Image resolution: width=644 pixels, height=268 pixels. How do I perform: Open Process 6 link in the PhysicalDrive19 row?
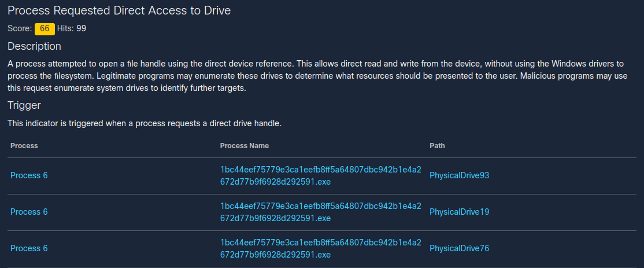coord(29,212)
